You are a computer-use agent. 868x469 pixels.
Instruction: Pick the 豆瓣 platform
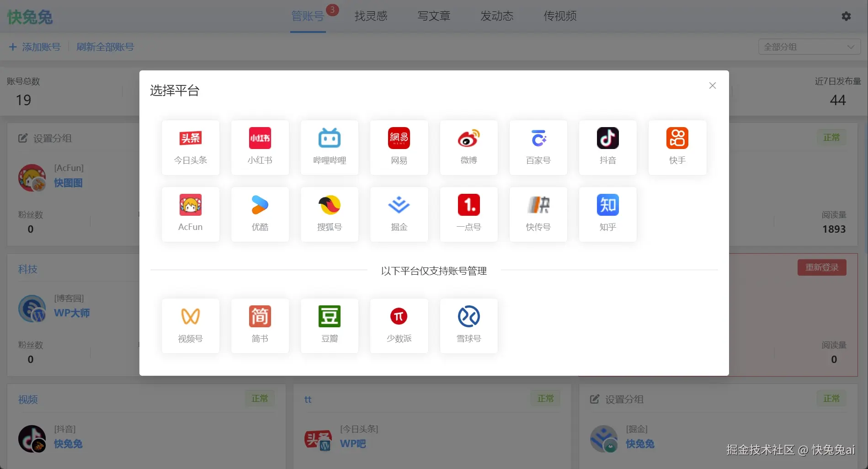(x=330, y=325)
